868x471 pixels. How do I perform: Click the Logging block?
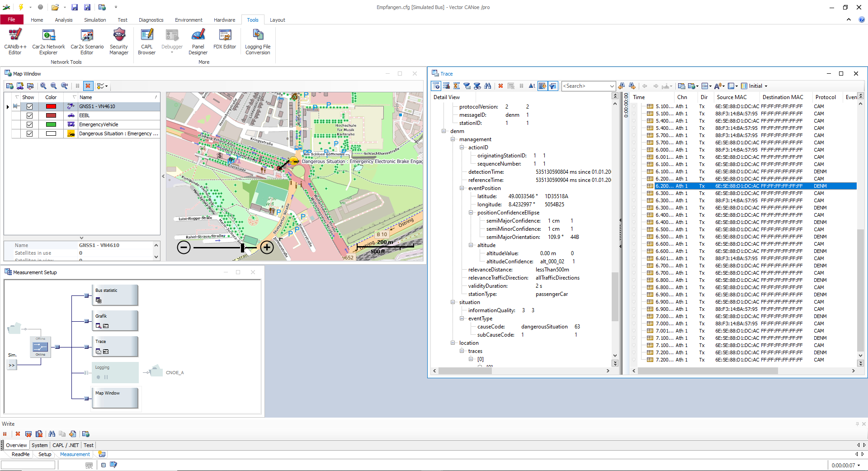(x=115, y=372)
